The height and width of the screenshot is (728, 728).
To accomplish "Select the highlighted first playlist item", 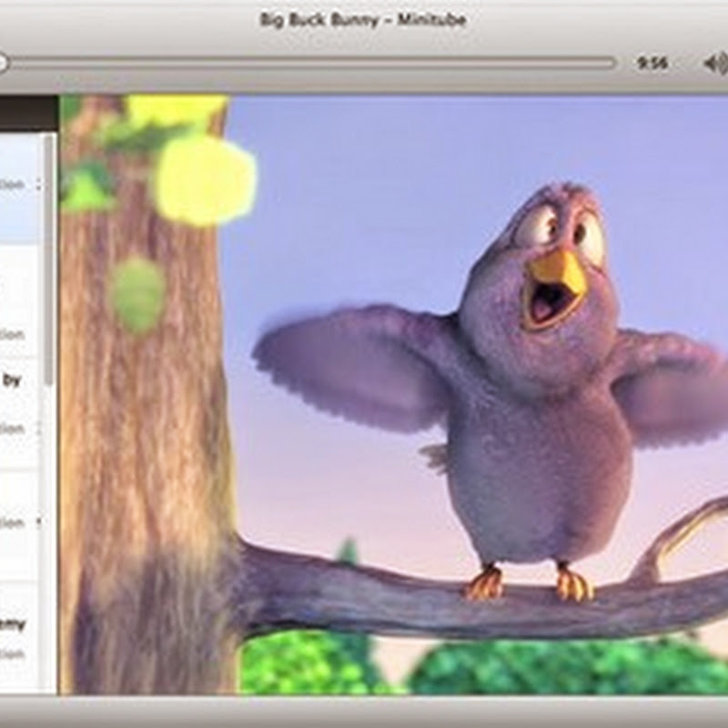I will [19, 188].
